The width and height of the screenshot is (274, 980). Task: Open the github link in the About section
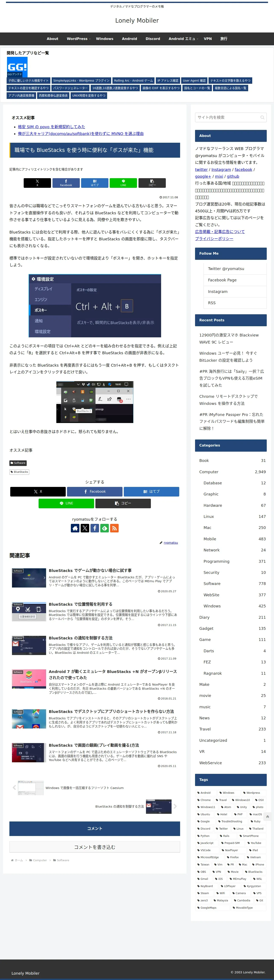pyautogui.click(x=233, y=176)
